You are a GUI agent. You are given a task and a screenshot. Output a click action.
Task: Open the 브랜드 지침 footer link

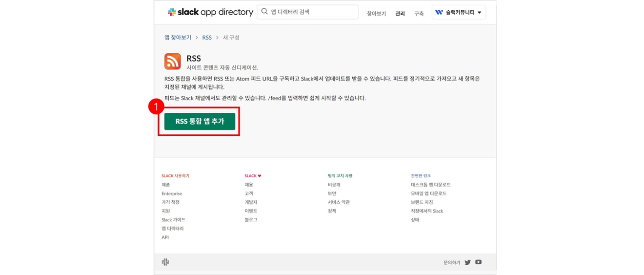click(x=422, y=202)
